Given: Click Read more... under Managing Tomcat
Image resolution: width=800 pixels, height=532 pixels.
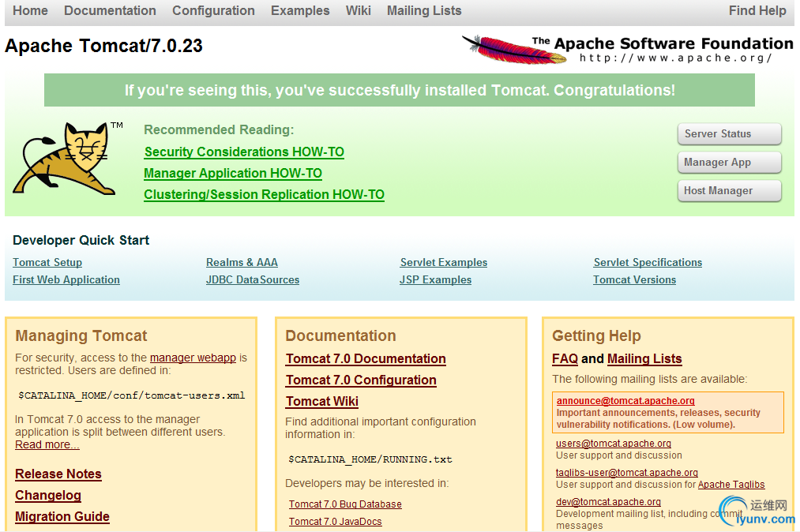Looking at the screenshot, I should pyautogui.click(x=47, y=444).
